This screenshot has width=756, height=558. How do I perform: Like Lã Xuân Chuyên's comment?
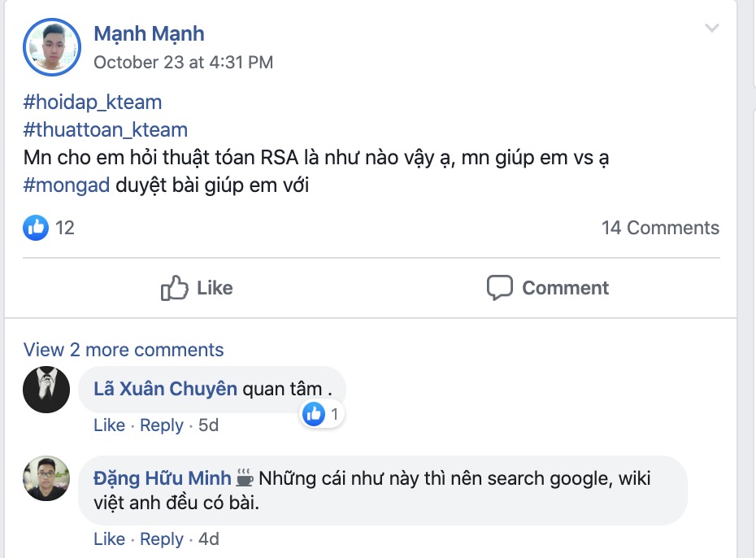point(109,425)
